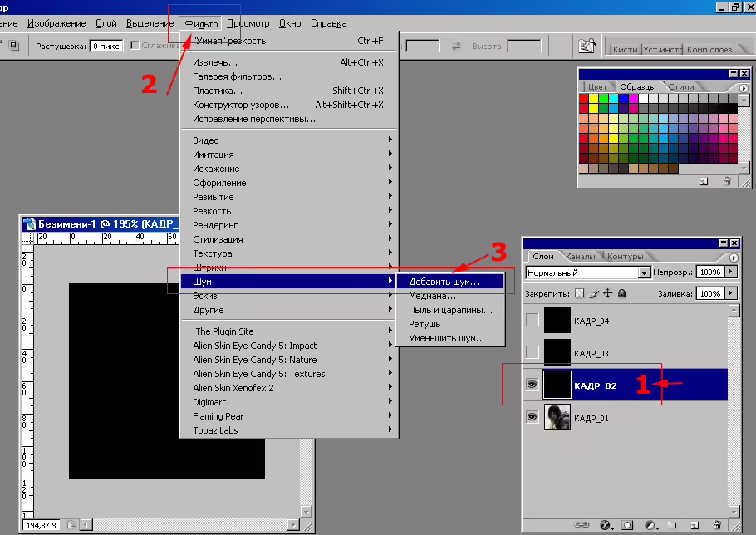Click the status bar preview icon in document
The image size is (756, 535).
[x=70, y=525]
